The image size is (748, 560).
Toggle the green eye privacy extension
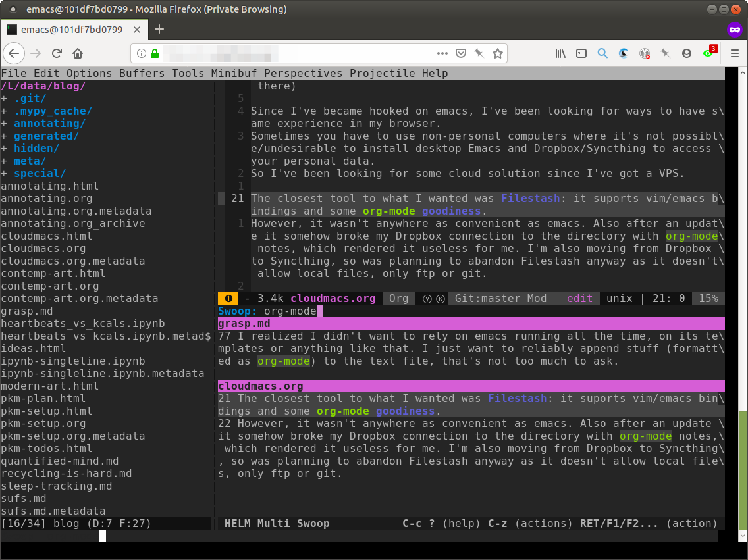[x=708, y=53]
